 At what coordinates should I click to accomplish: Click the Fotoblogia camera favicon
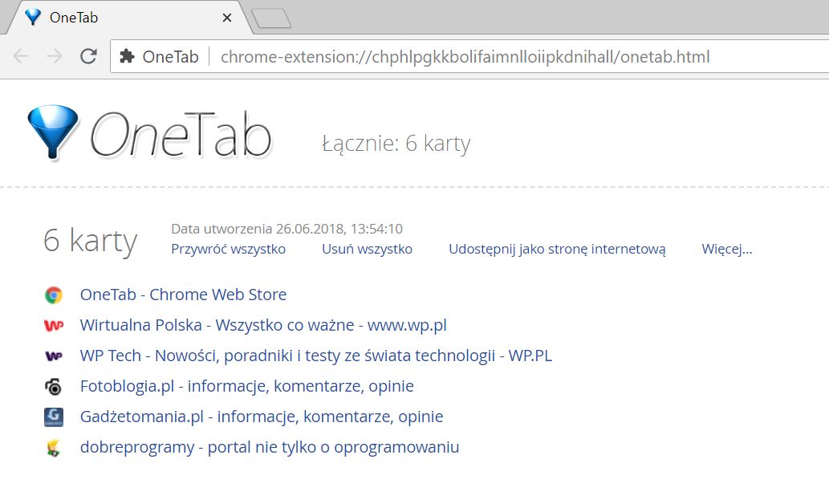pyautogui.click(x=54, y=387)
